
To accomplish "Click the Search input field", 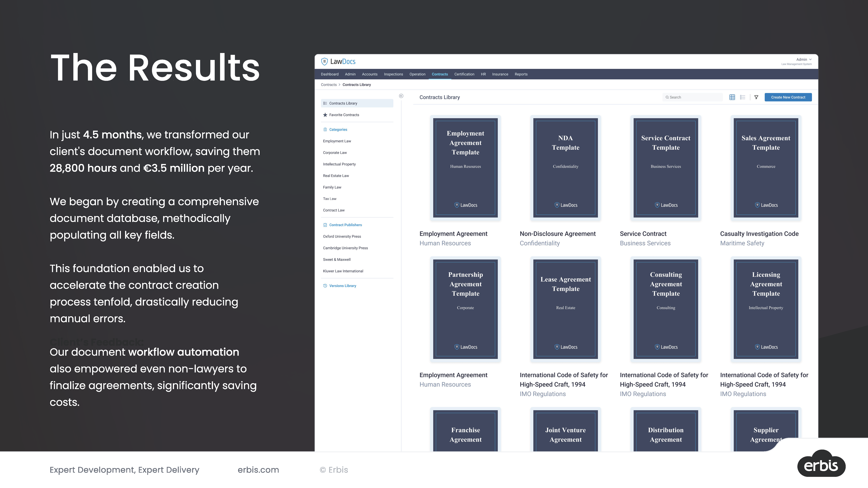I will 692,97.
